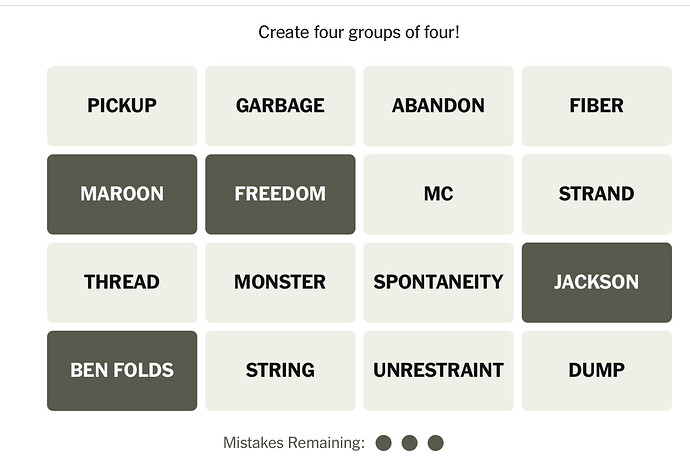Select the THREAD tile
This screenshot has height=461, width=690.
[x=122, y=282]
